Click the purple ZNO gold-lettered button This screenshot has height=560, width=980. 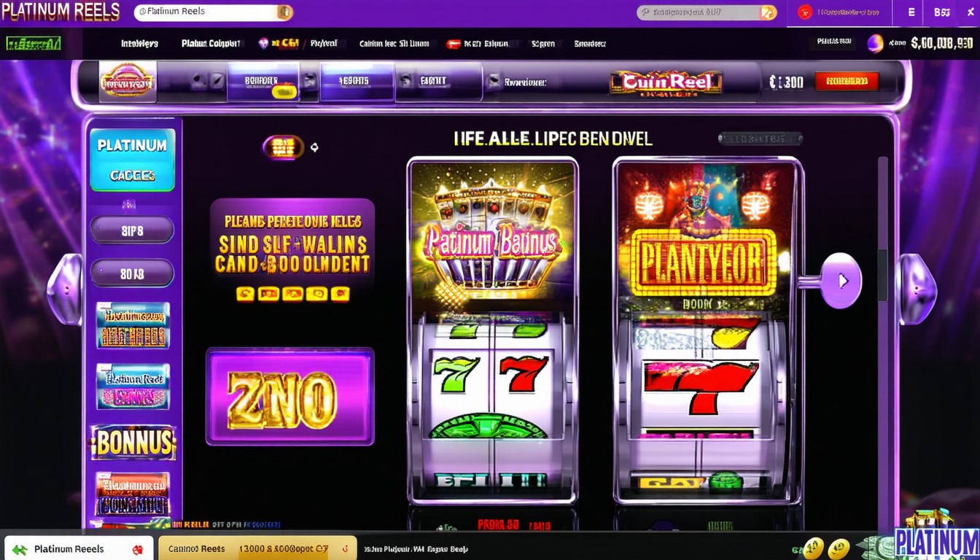(x=290, y=397)
